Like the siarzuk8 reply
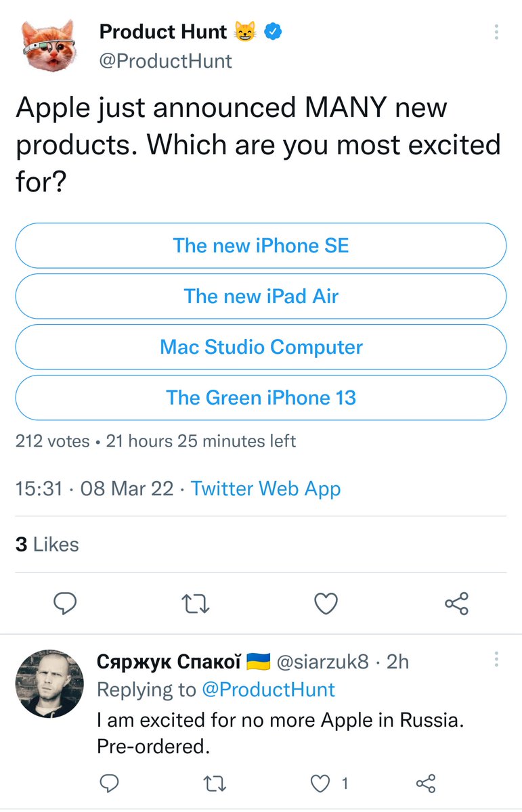 click(x=320, y=784)
